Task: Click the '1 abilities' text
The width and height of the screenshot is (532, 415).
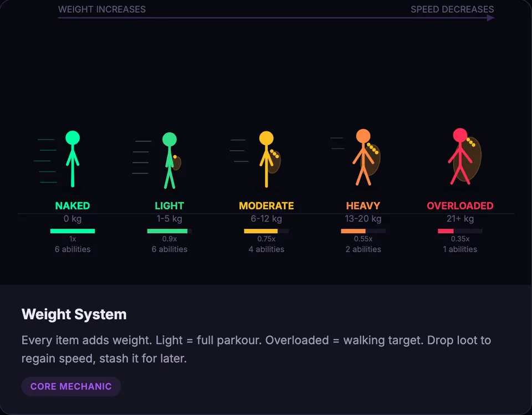Action: 460,249
